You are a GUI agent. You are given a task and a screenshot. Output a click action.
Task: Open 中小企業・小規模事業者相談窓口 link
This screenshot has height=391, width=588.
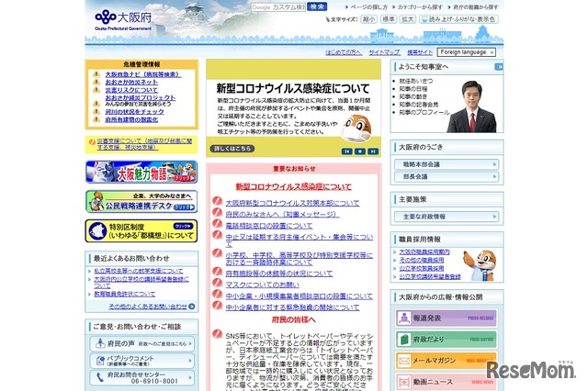(x=300, y=296)
